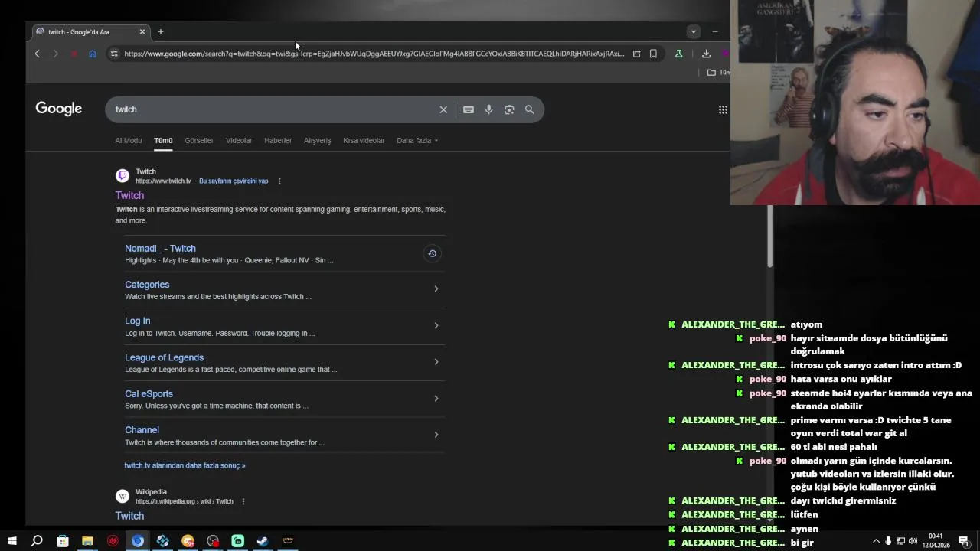
Task: Switch to the Görseller tab
Action: point(199,140)
